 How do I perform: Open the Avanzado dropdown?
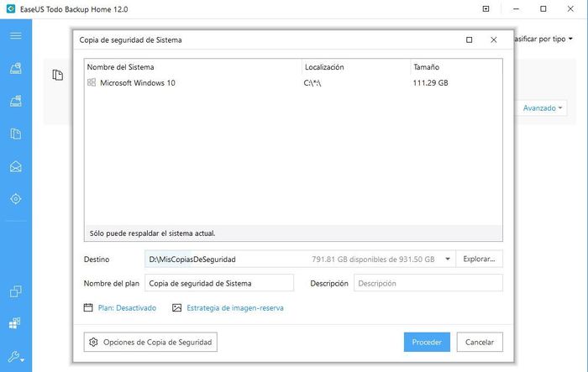coord(543,108)
